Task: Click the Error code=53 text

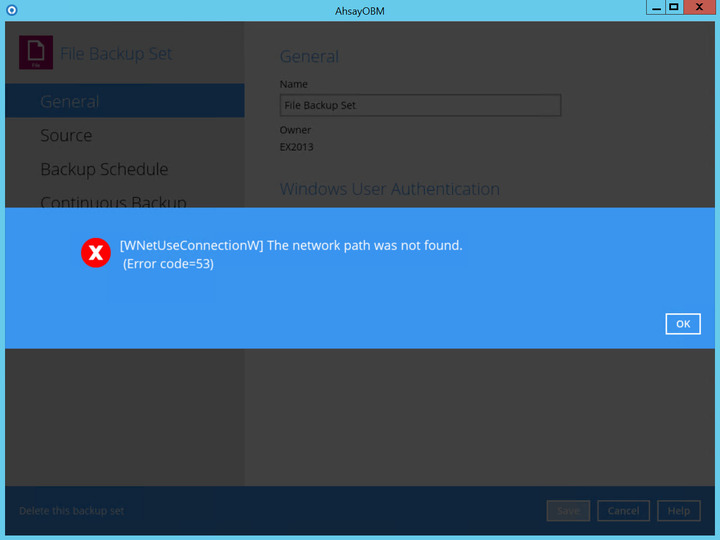Action: pos(168,264)
